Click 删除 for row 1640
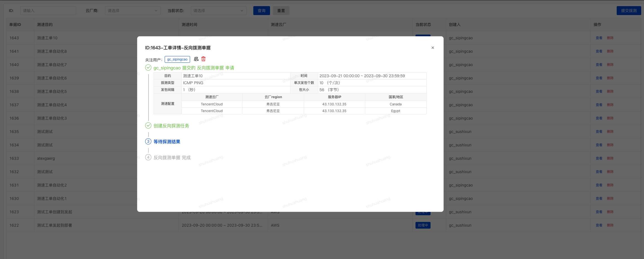 coord(610,65)
